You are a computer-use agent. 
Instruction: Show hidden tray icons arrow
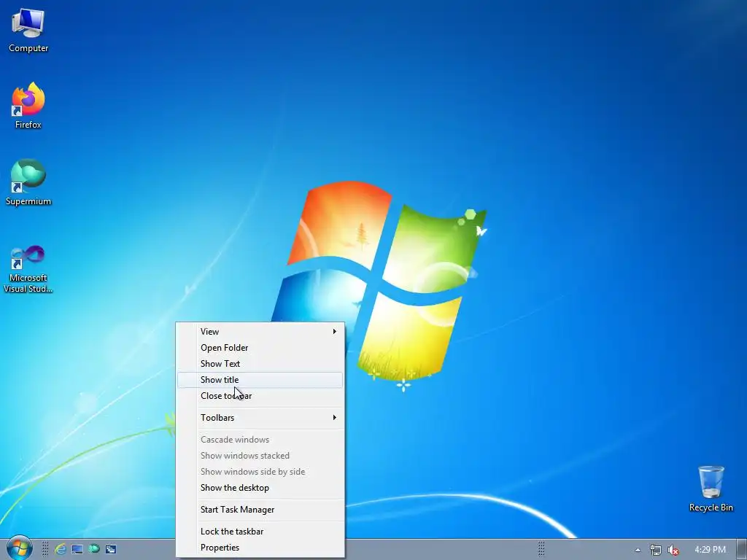click(638, 550)
